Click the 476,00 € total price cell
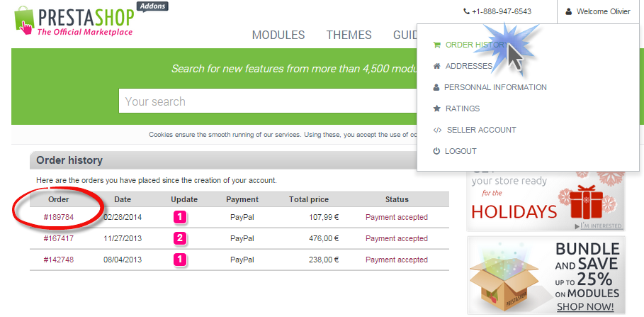Screen dimensions: 644x317 pos(324,238)
